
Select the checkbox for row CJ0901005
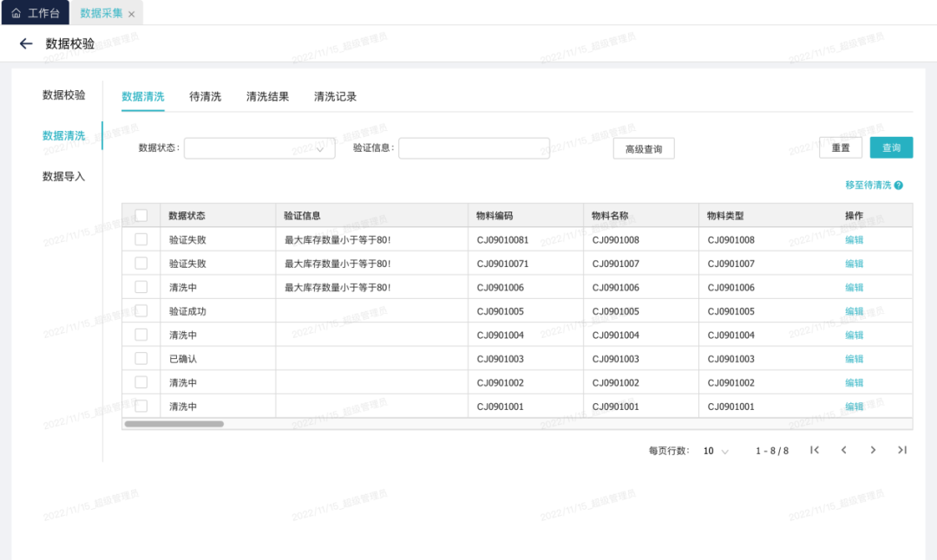(141, 310)
